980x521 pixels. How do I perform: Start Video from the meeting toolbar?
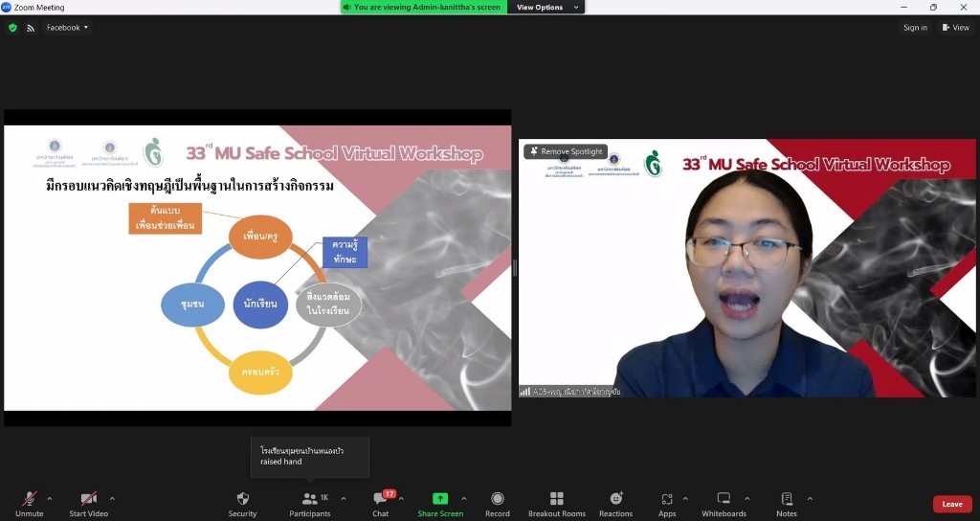click(x=89, y=504)
